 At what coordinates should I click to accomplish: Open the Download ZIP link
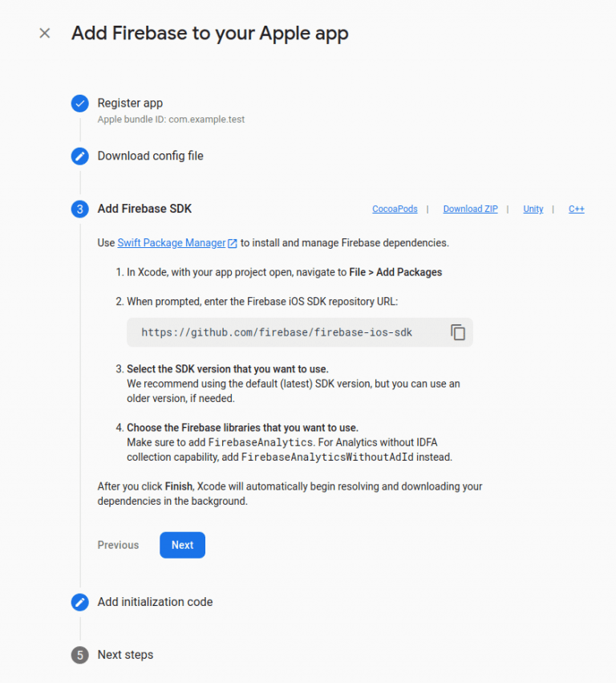[470, 209]
